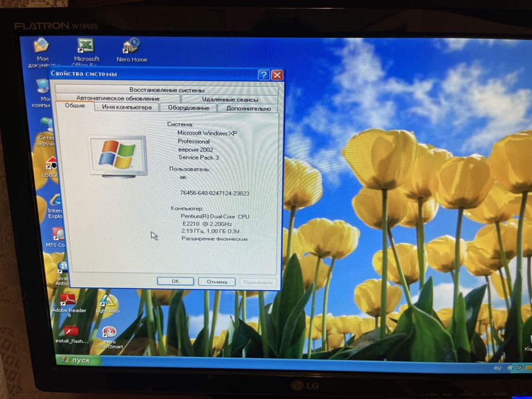Click the RU language indicator

(x=497, y=368)
